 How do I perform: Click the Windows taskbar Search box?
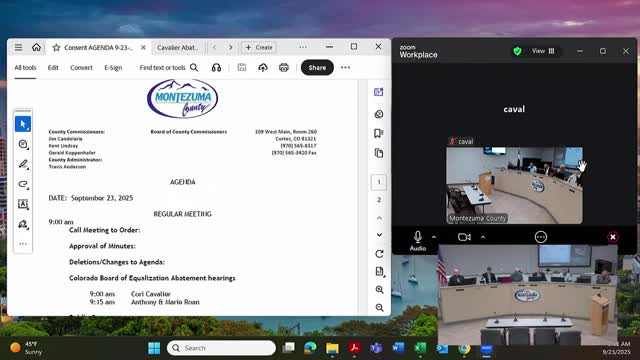click(x=221, y=348)
